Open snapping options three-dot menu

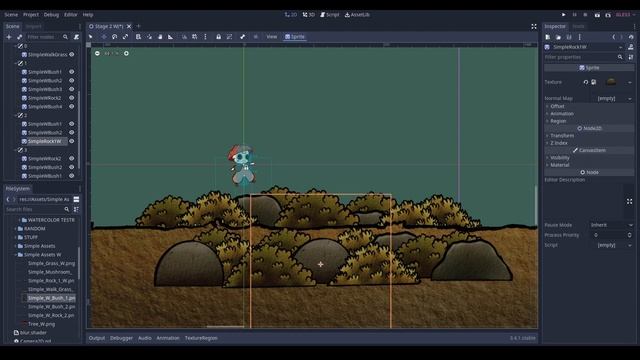[205, 37]
